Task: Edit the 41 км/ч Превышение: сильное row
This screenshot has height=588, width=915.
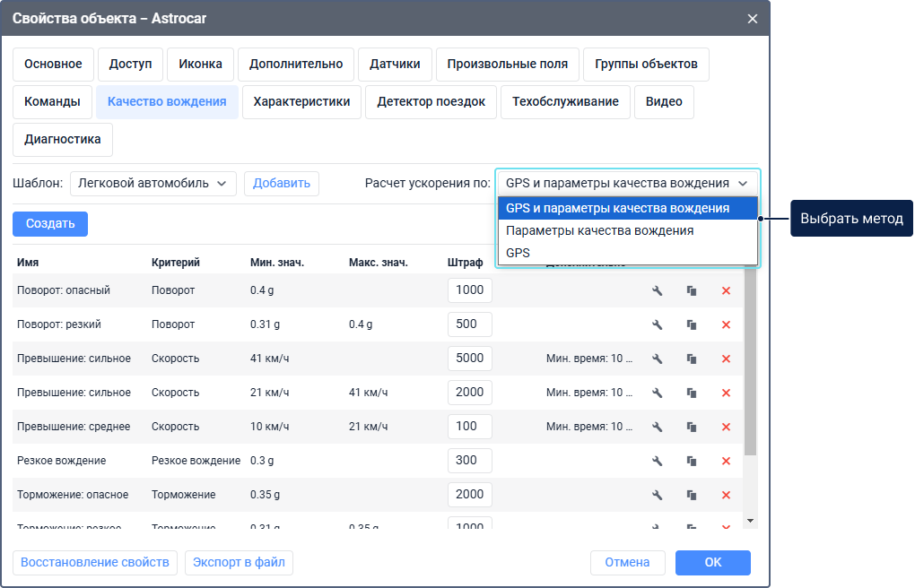Action: 657,359
